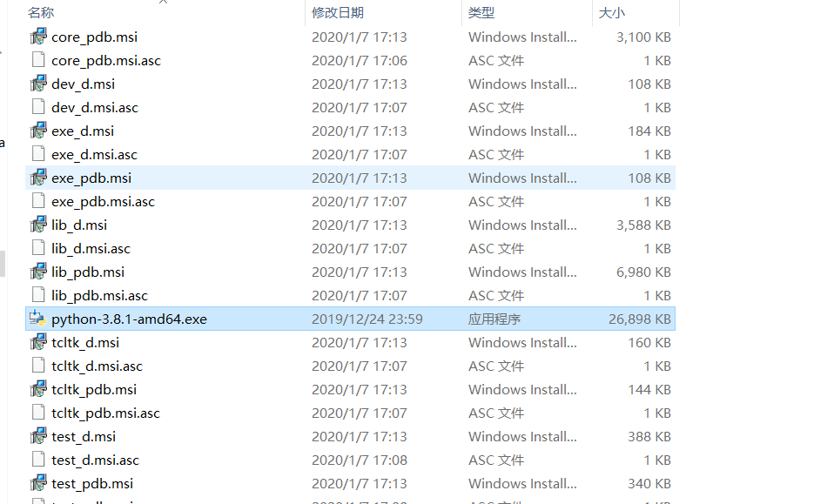Click the lib_d.msi.asc ASC file icon
Screen dimensions: 834x504
(x=38, y=248)
